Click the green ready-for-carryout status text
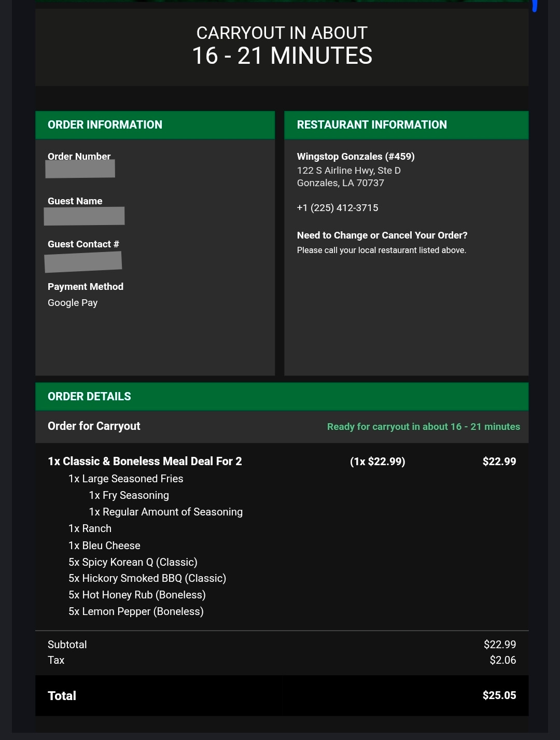Viewport: 560px width, 740px height. tap(423, 427)
